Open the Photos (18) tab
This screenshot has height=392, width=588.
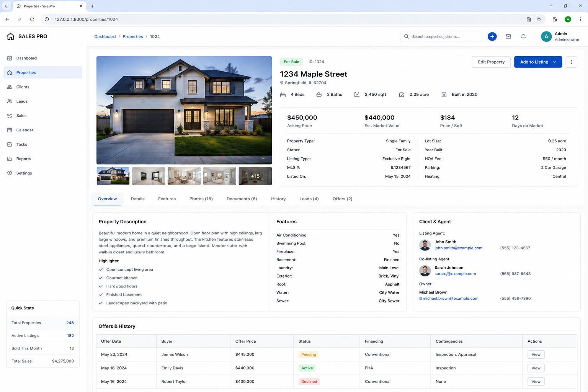tap(201, 199)
